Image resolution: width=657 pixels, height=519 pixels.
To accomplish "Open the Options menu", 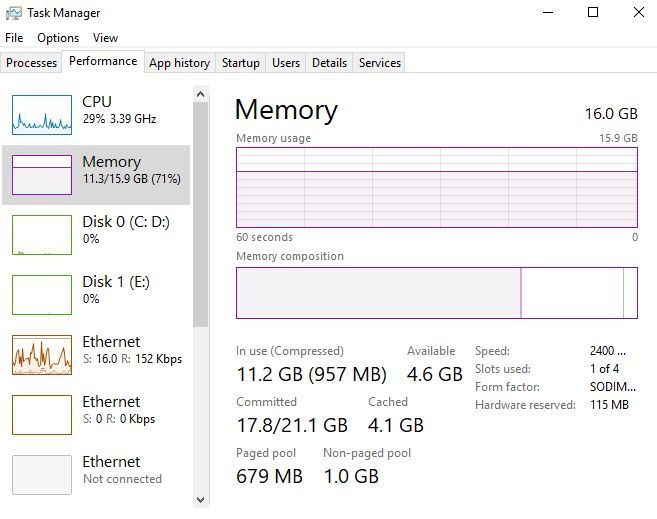I will point(58,38).
